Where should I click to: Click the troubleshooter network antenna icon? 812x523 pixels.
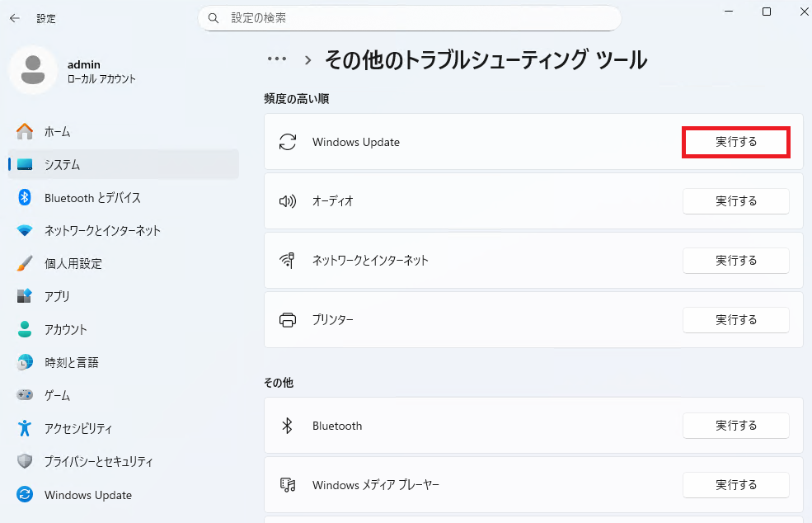click(x=288, y=260)
